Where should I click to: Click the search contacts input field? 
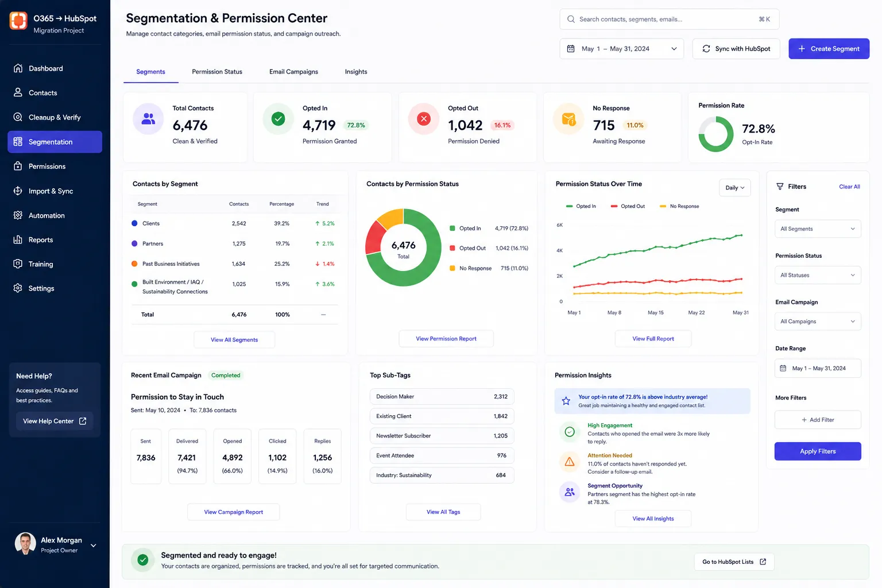coord(669,19)
